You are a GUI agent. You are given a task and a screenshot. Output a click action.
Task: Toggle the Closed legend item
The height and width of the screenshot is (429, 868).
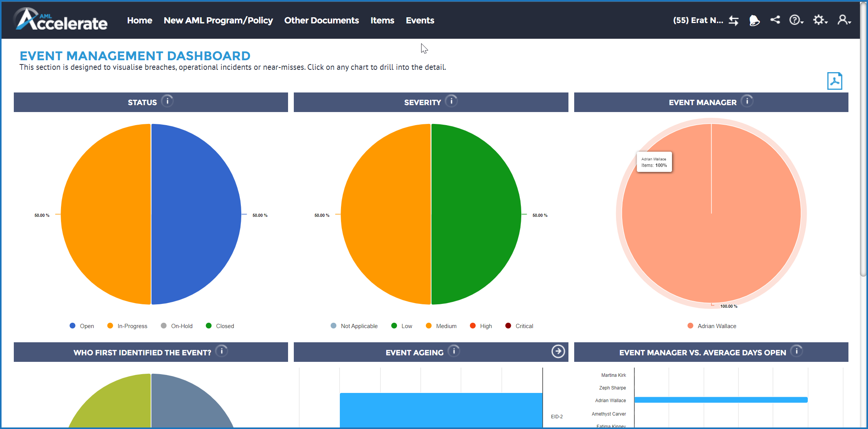click(x=220, y=326)
